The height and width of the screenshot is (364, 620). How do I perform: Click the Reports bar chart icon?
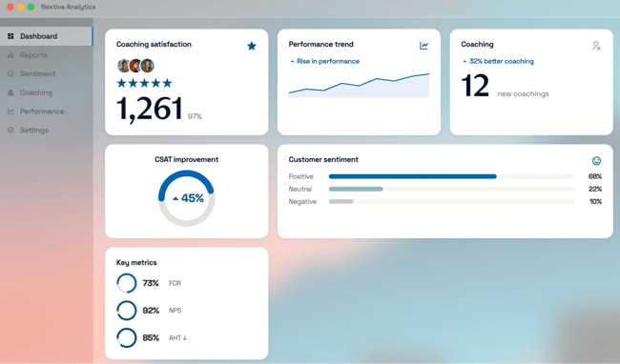[x=10, y=55]
